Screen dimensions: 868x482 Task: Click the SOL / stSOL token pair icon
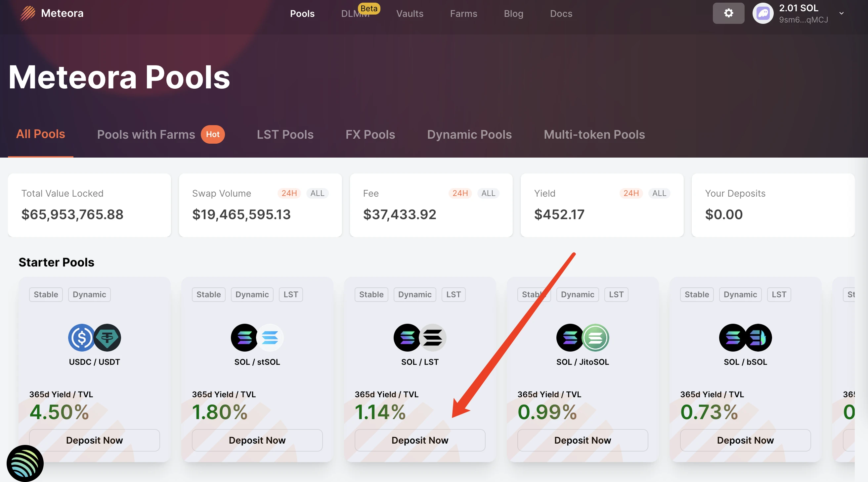pyautogui.click(x=257, y=337)
